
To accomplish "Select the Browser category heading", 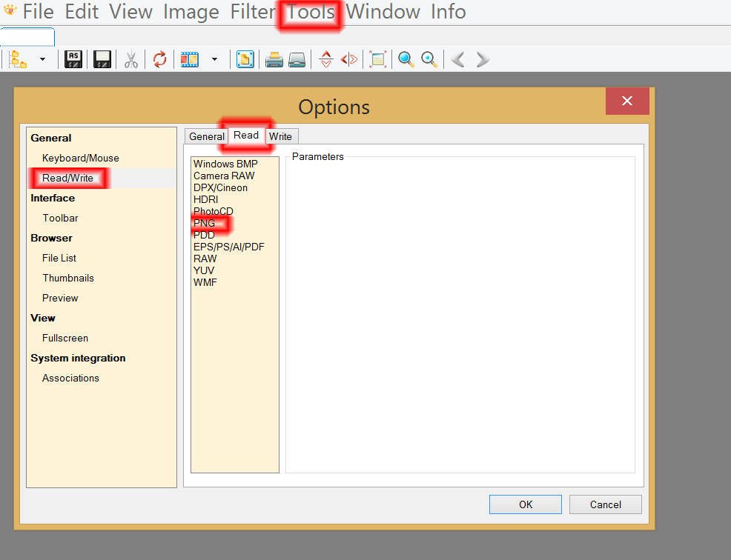I will (x=51, y=238).
